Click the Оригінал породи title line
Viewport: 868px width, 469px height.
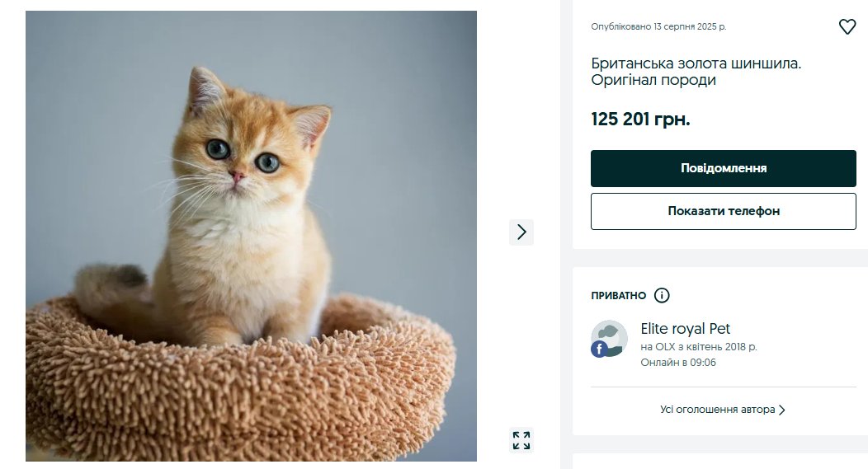653,81
